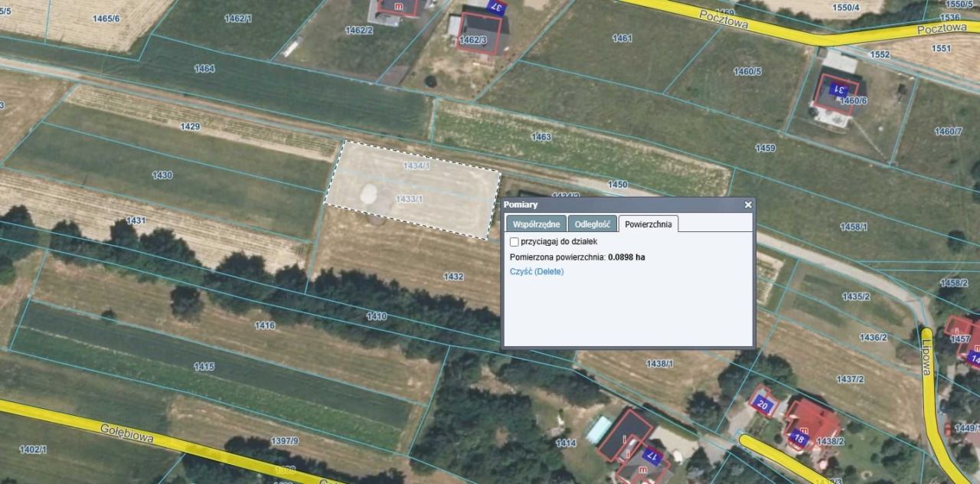The image size is (980, 484).
Task: Pick parcel label 1431
Action: click(x=136, y=220)
